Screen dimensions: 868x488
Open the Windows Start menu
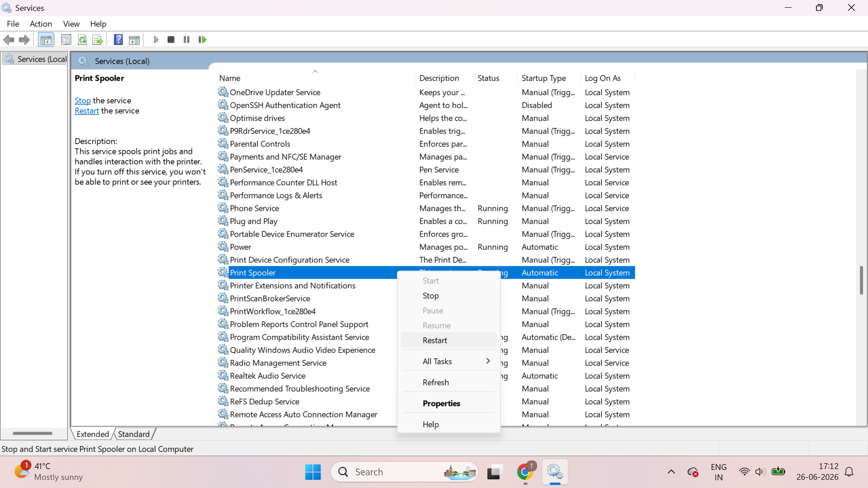click(313, 472)
